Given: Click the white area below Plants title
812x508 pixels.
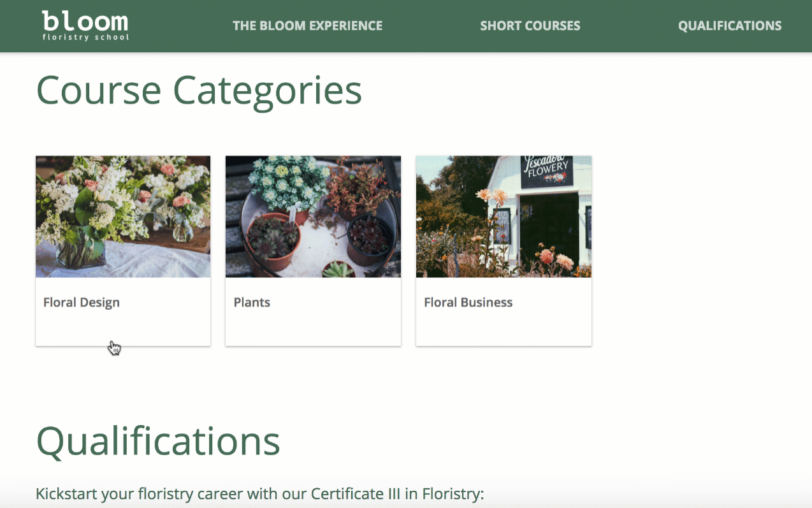Looking at the screenshot, I should coord(313,328).
